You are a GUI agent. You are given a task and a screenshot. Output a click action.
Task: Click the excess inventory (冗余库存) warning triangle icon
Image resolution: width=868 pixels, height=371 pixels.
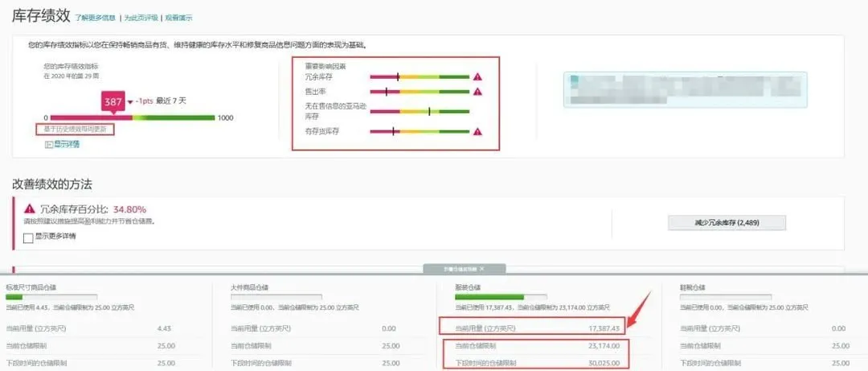[477, 77]
